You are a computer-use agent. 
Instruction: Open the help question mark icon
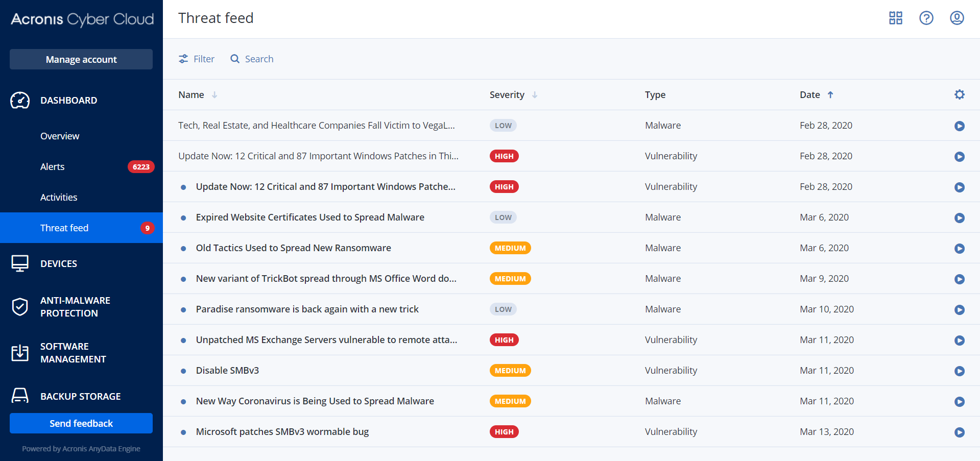pyautogui.click(x=926, y=18)
